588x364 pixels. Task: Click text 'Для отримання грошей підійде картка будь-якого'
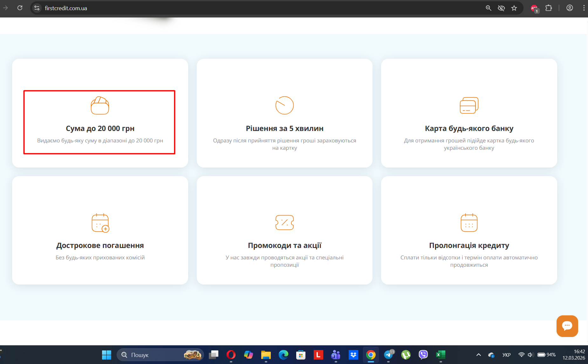(x=469, y=141)
